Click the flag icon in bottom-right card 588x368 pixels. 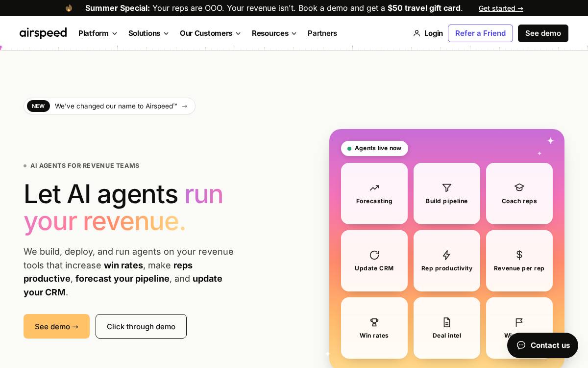click(x=519, y=322)
